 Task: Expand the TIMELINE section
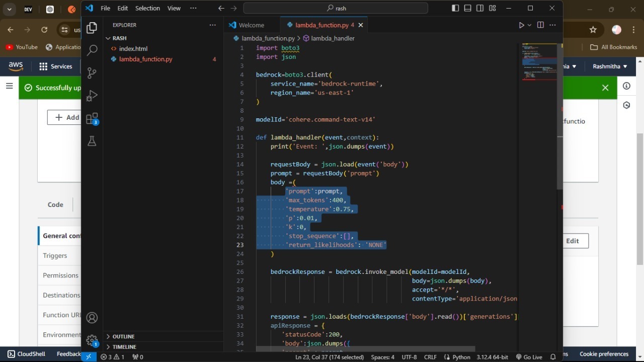124,347
